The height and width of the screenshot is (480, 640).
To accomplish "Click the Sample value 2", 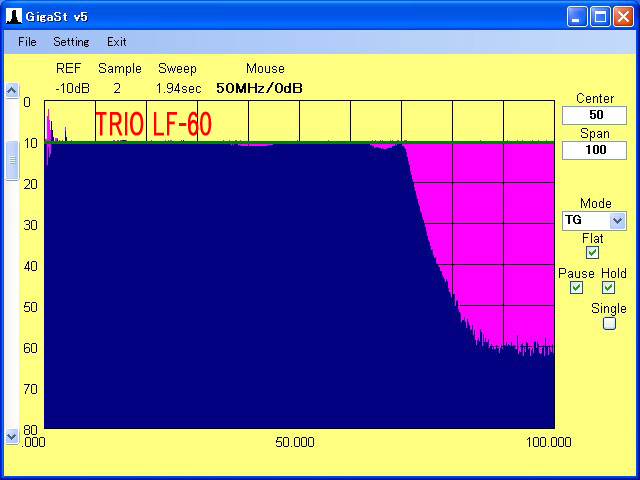I will 117,88.
